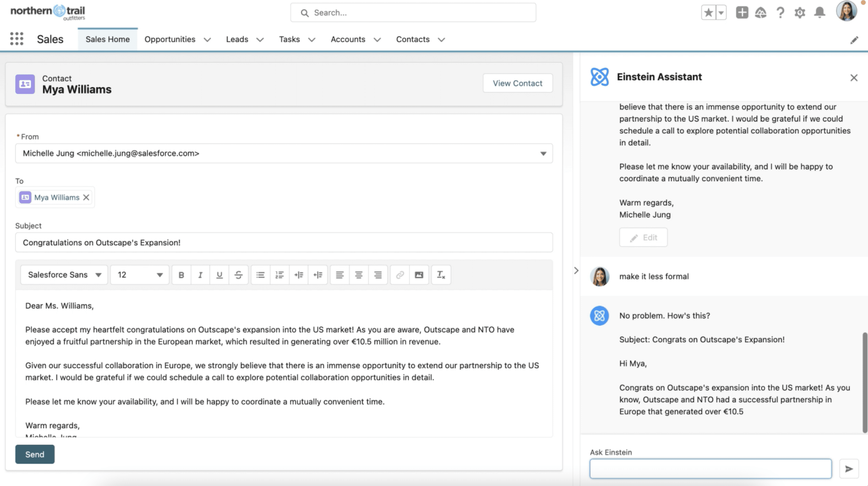Click the purple Contact record icon
The width and height of the screenshot is (868, 486).
pyautogui.click(x=25, y=84)
